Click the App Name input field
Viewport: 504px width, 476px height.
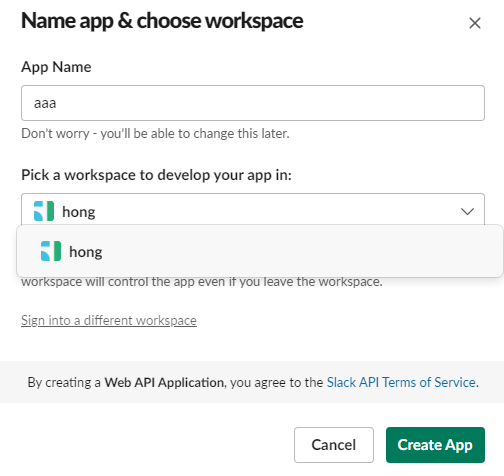[253, 103]
